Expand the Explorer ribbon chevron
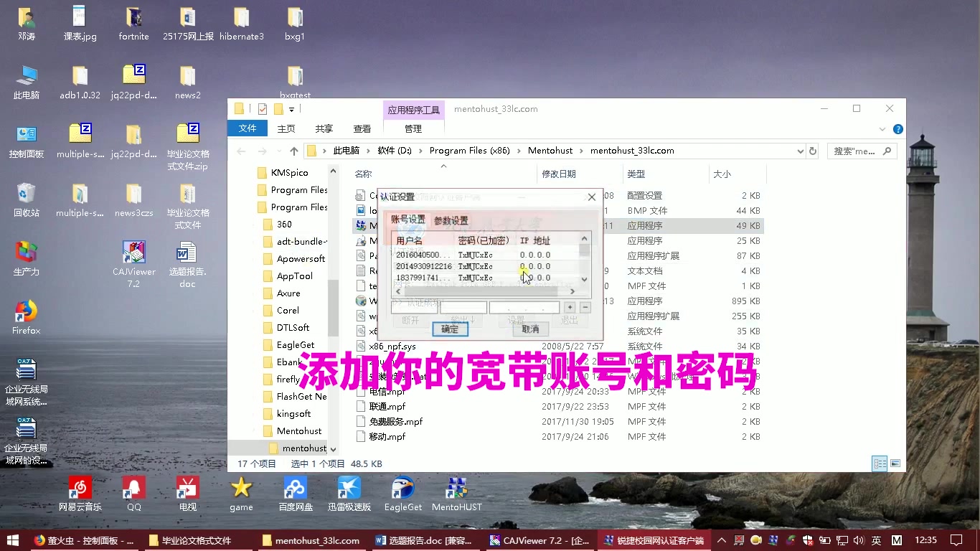Screen dimensions: 980x551 883,129
